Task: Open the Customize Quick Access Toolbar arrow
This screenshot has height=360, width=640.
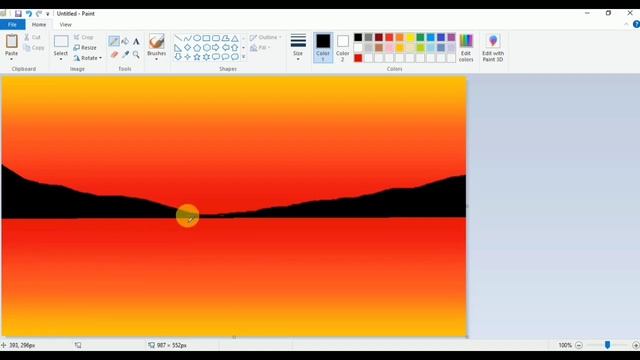Action: (x=48, y=14)
